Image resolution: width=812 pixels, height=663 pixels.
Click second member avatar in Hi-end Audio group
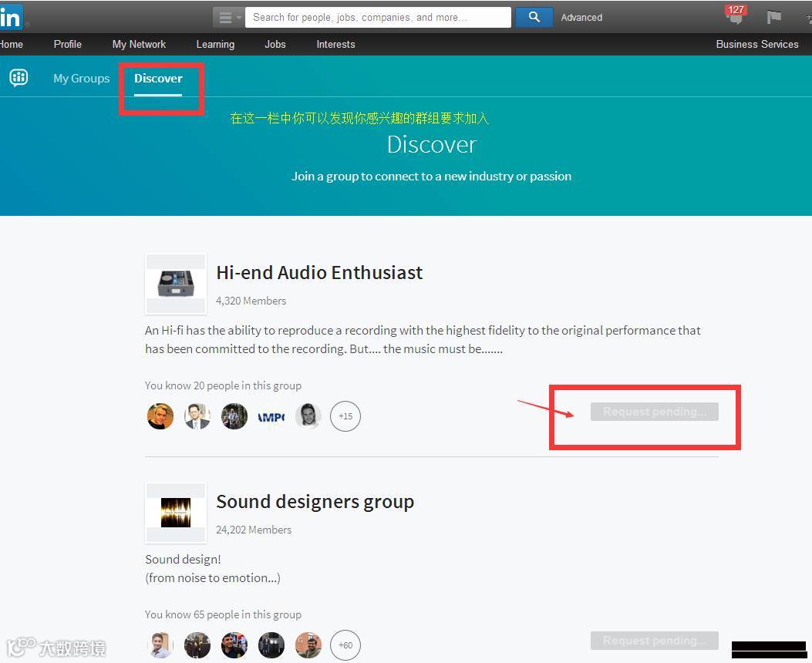click(197, 416)
